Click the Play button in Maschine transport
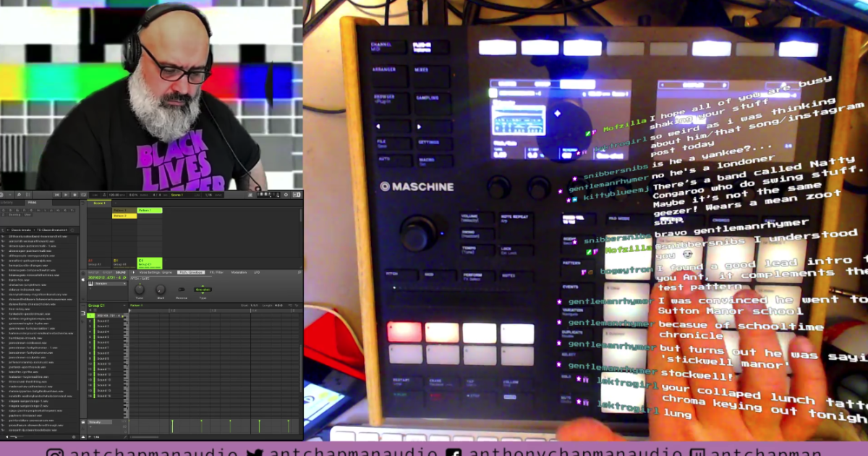868x456 pixels. coord(66,195)
